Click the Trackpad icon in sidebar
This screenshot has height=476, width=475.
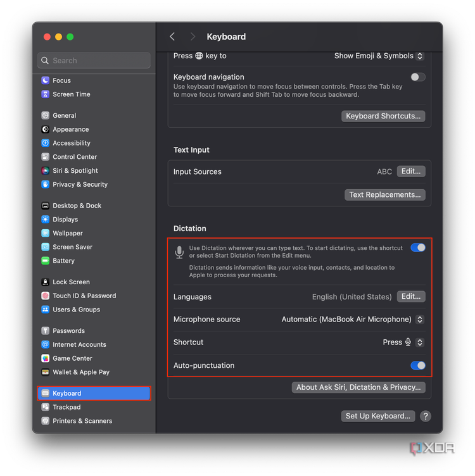(x=45, y=407)
